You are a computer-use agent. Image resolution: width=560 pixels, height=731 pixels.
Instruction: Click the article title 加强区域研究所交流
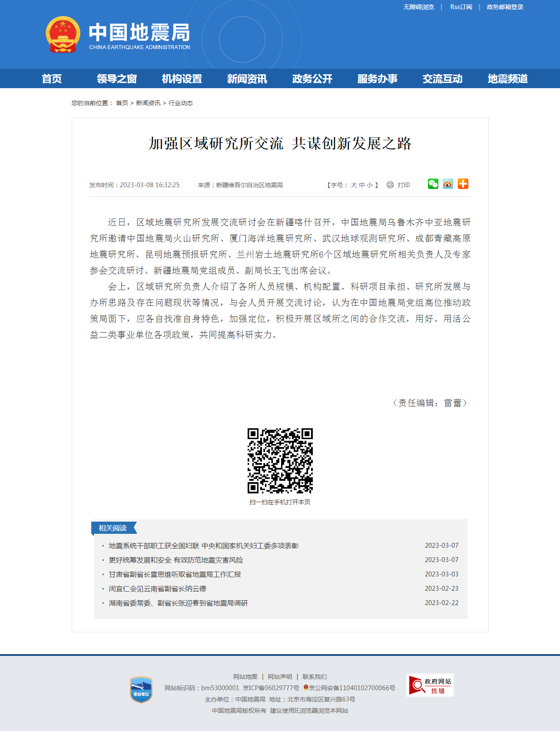[x=280, y=143]
